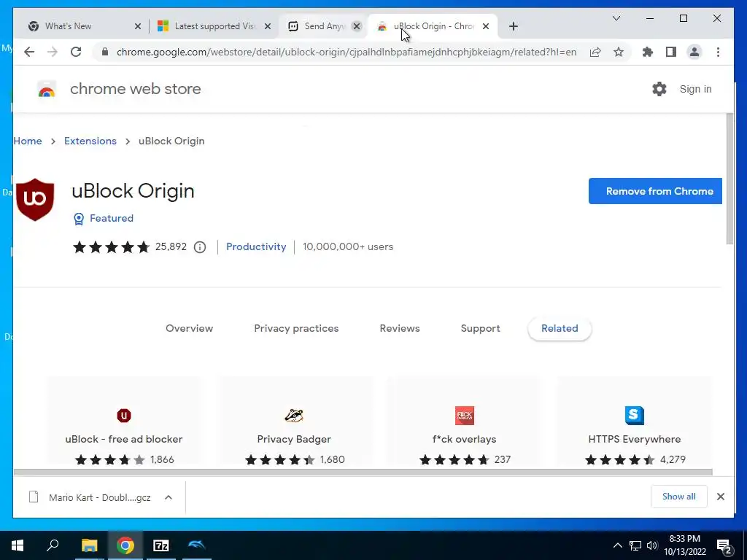Open the Productivity category link
This screenshot has width=747, height=560.
256,246
